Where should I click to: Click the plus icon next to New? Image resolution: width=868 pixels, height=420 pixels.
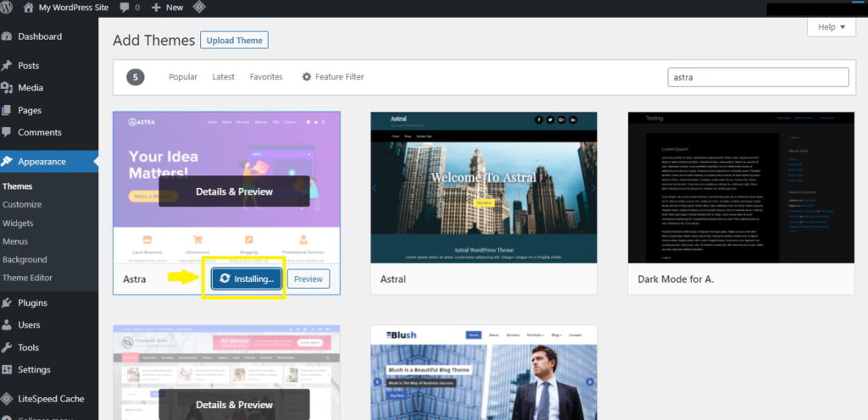156,8
